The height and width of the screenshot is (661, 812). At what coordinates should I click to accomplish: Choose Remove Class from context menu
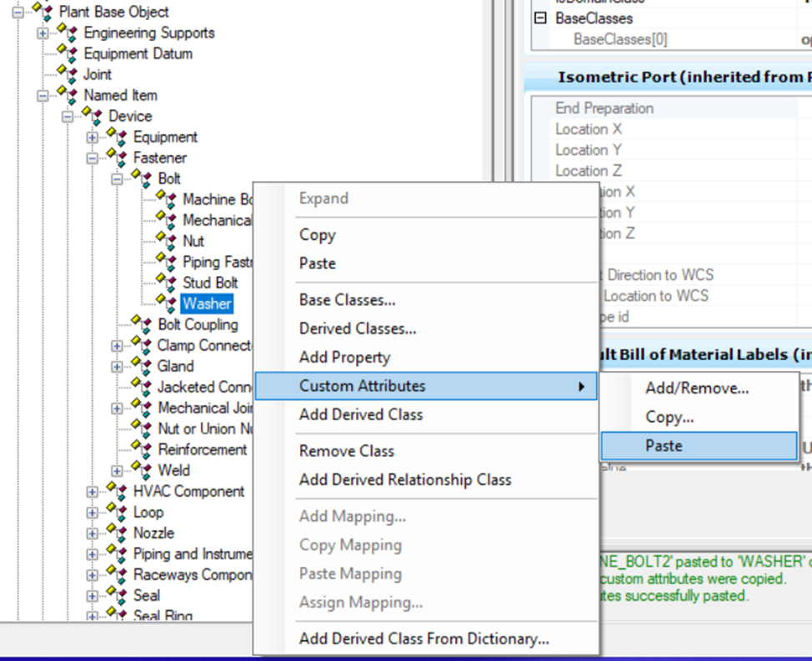[x=425, y=451]
